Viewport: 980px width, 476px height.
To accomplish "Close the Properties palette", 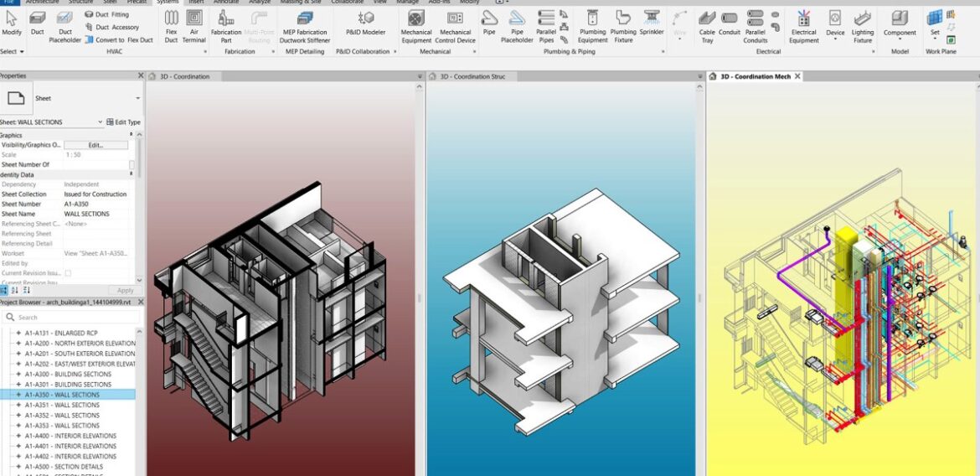I will [x=140, y=75].
